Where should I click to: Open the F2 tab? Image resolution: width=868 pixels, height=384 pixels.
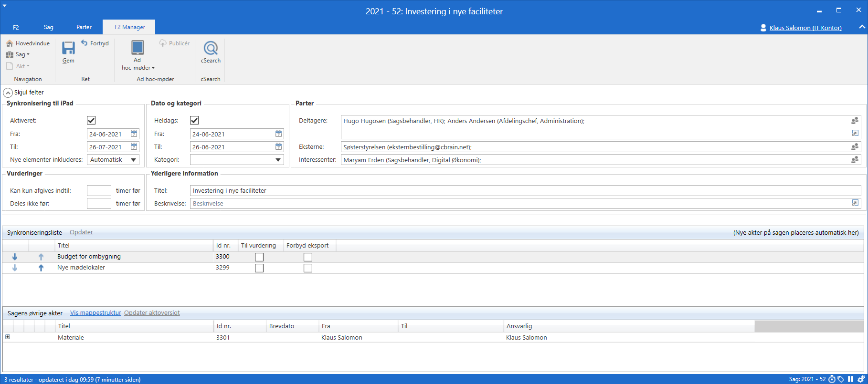[x=16, y=27]
